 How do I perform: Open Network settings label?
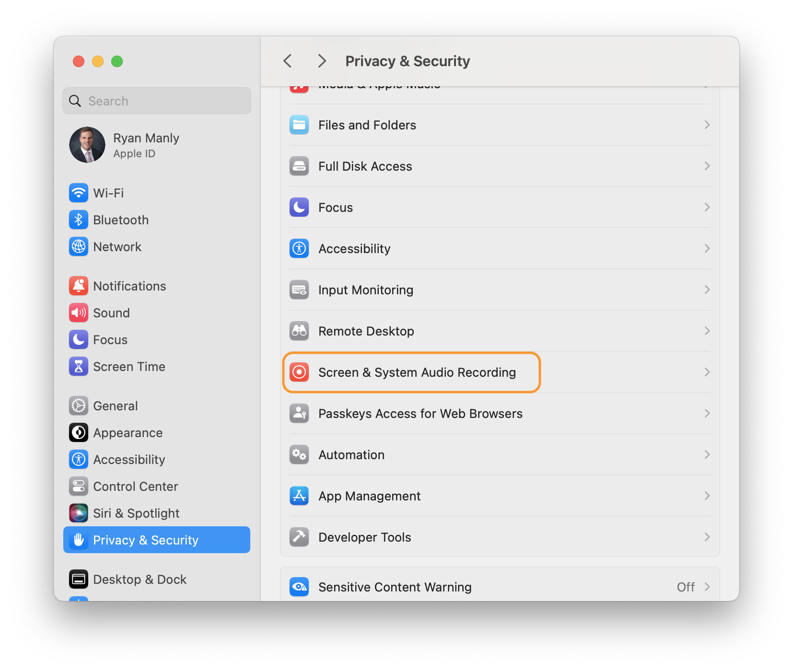(117, 247)
